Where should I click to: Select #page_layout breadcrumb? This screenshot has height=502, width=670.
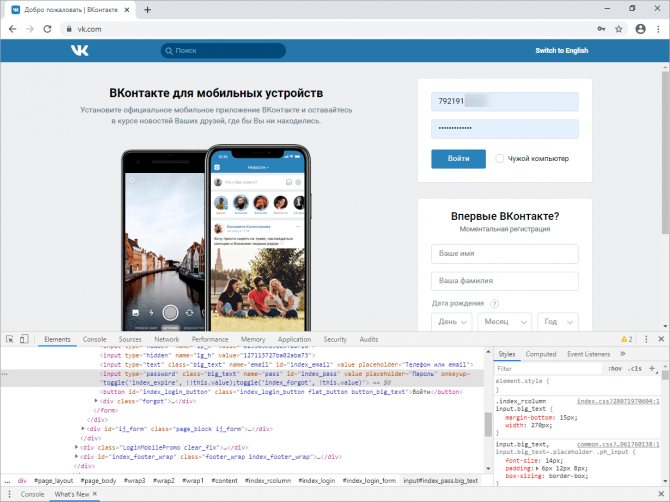click(53, 481)
